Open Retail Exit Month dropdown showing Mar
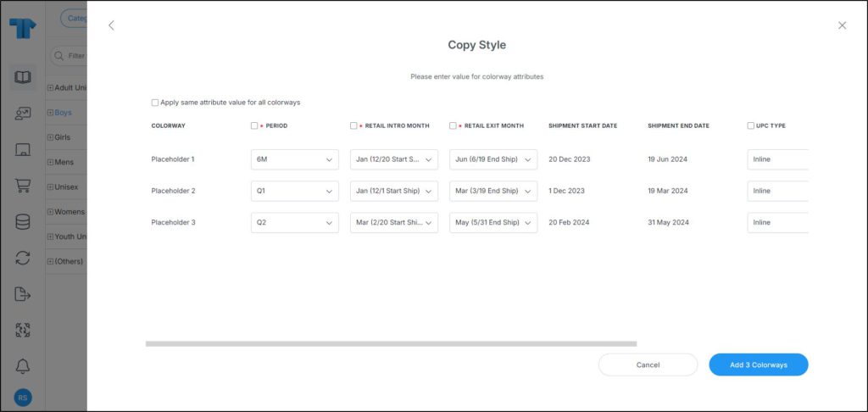868x412 pixels. 493,191
